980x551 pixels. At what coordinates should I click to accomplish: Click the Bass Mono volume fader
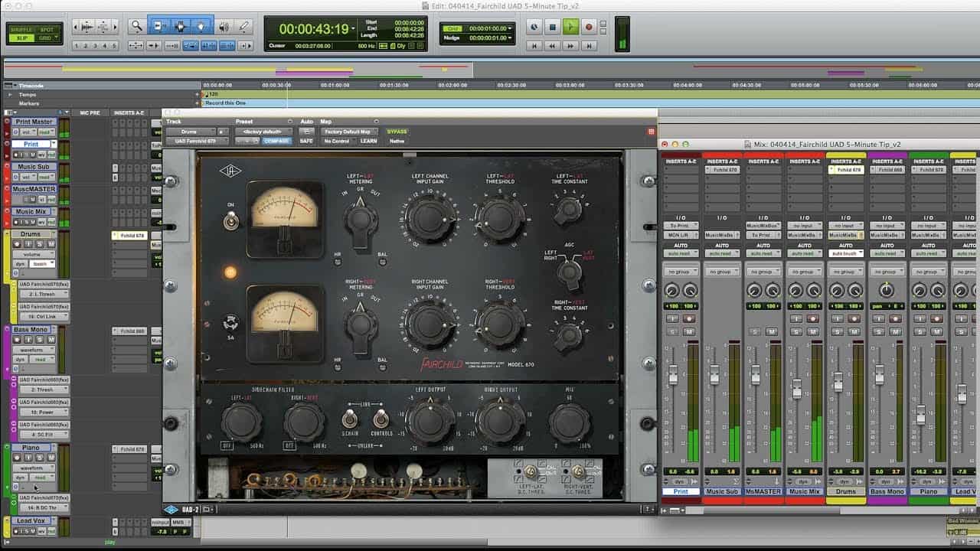[x=880, y=375]
